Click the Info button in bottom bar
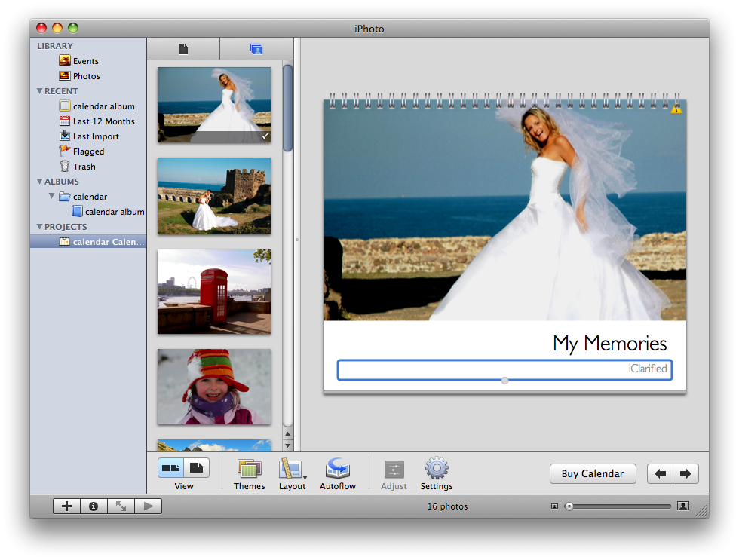 (94, 506)
